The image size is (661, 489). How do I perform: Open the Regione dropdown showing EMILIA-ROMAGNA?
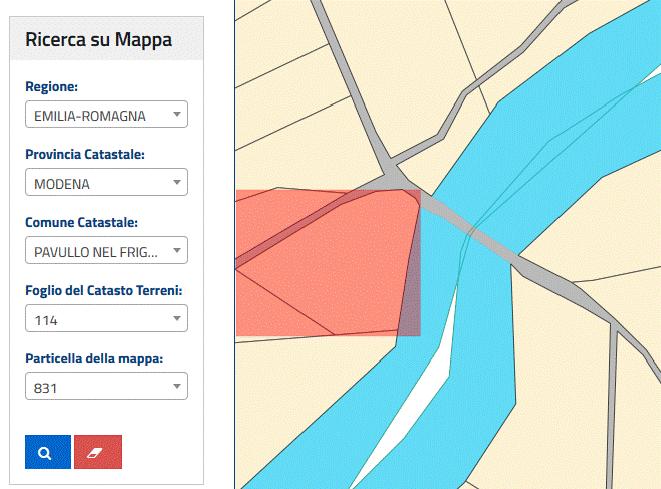105,115
